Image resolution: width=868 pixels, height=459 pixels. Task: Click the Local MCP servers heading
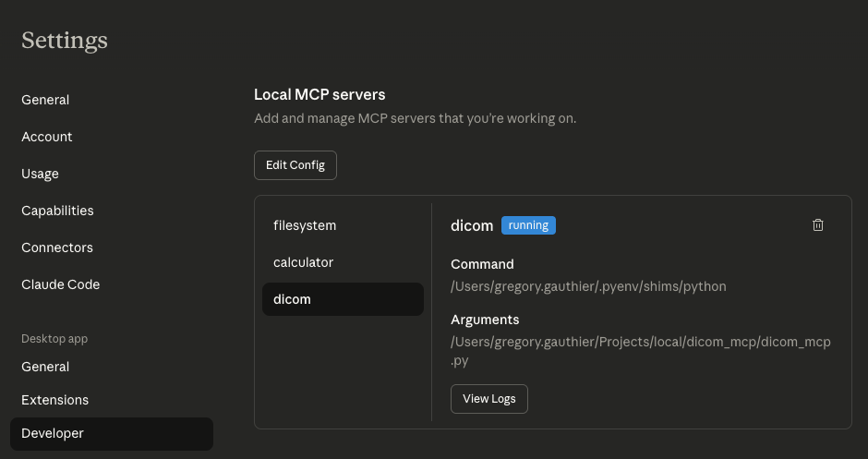tap(319, 94)
